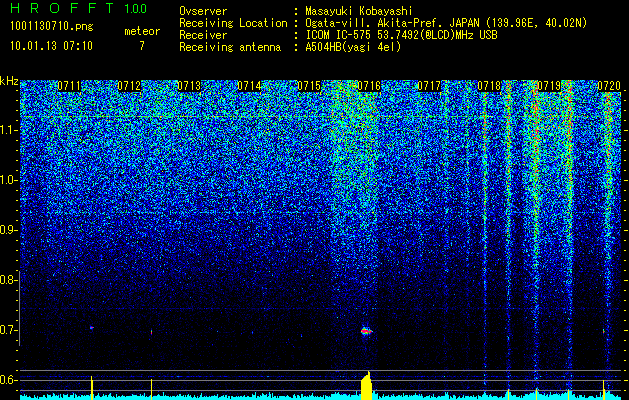Click the receiver ICOM IC-575 frequency text

401,35
